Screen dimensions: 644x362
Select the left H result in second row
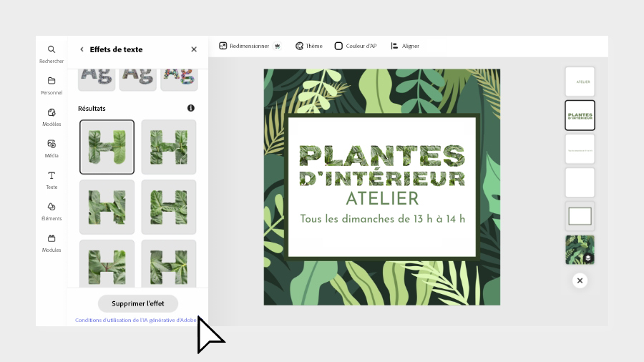coord(107,207)
